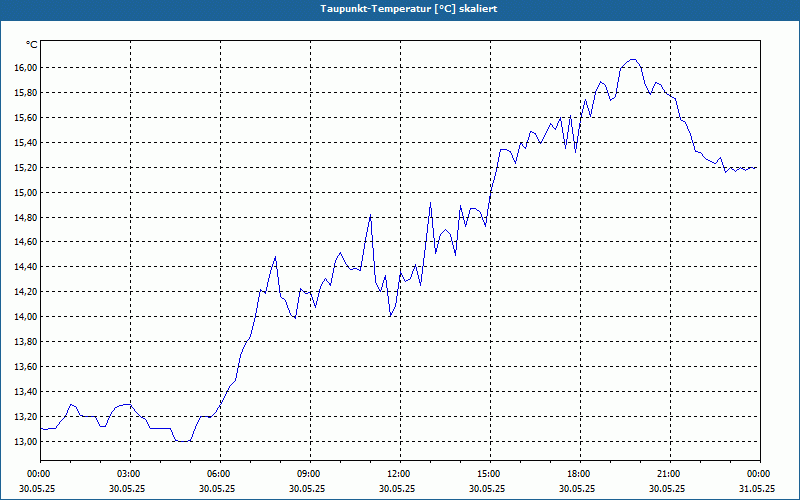This screenshot has width=800, height=500.
Task: Click the "30.05.25" date under 18:00
Action: point(578,488)
